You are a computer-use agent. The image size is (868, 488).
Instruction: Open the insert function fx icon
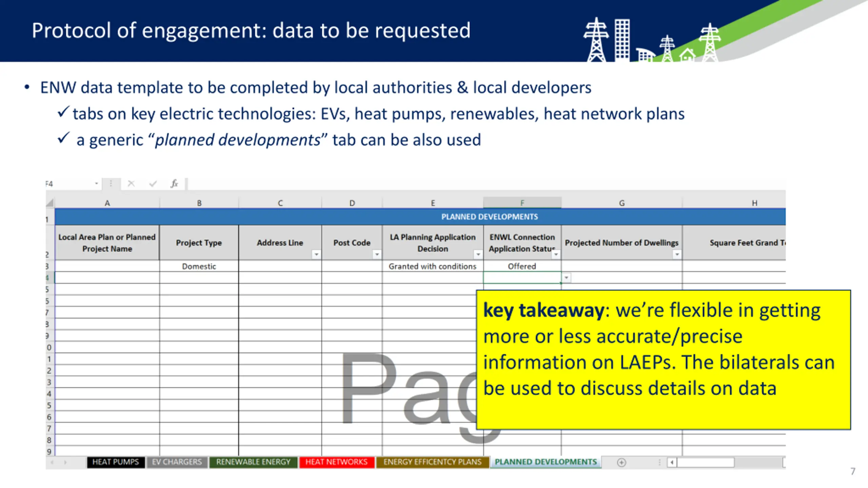(174, 184)
